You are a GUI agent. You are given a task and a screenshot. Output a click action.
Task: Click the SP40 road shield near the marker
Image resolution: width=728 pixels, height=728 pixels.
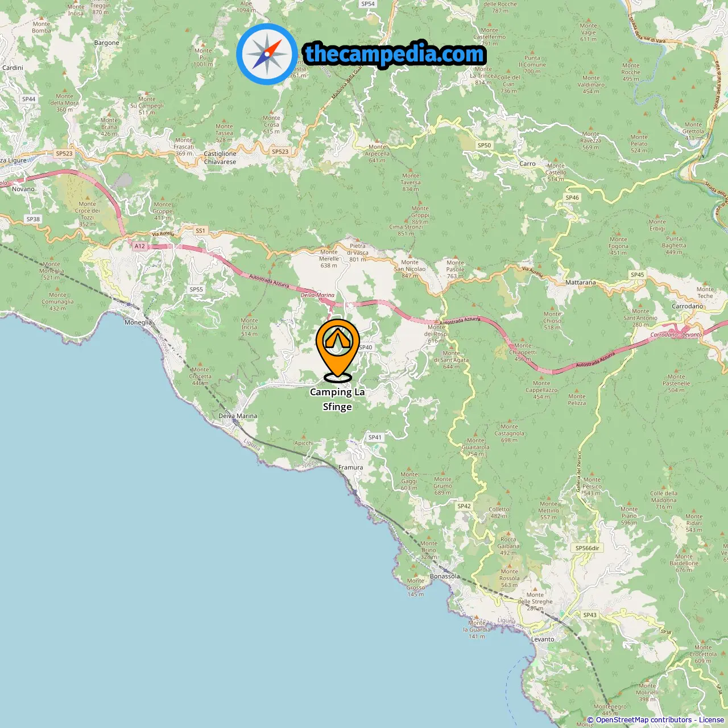[x=366, y=347]
